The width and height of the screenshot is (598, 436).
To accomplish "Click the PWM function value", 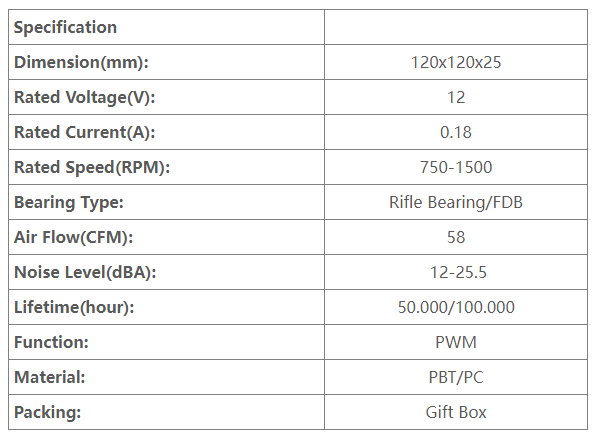I will (x=456, y=342).
